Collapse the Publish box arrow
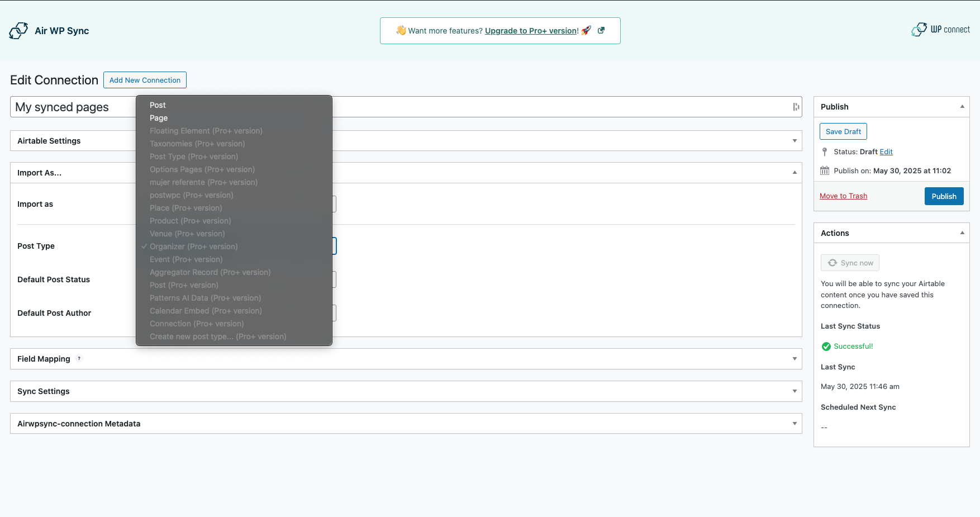The width and height of the screenshot is (980, 517). (x=962, y=107)
